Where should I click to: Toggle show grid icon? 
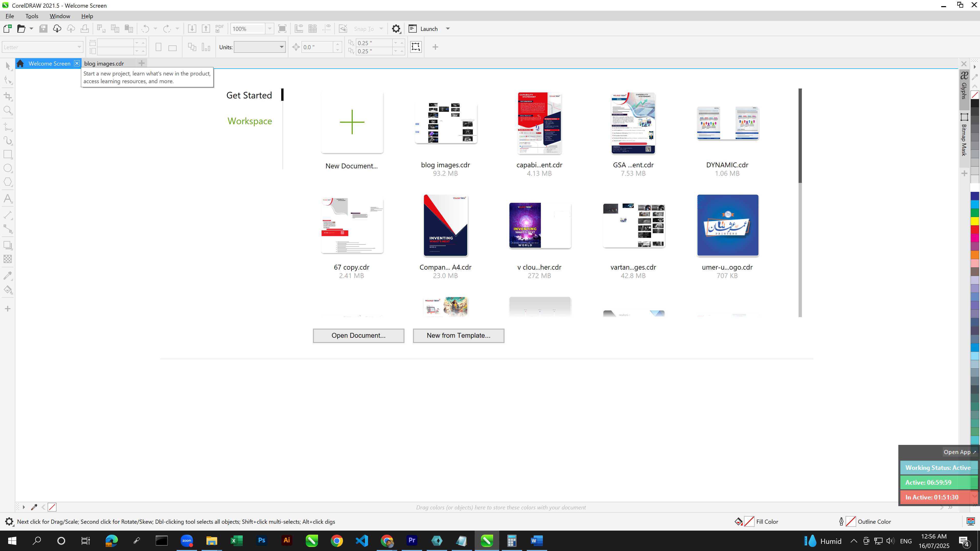coord(313,29)
